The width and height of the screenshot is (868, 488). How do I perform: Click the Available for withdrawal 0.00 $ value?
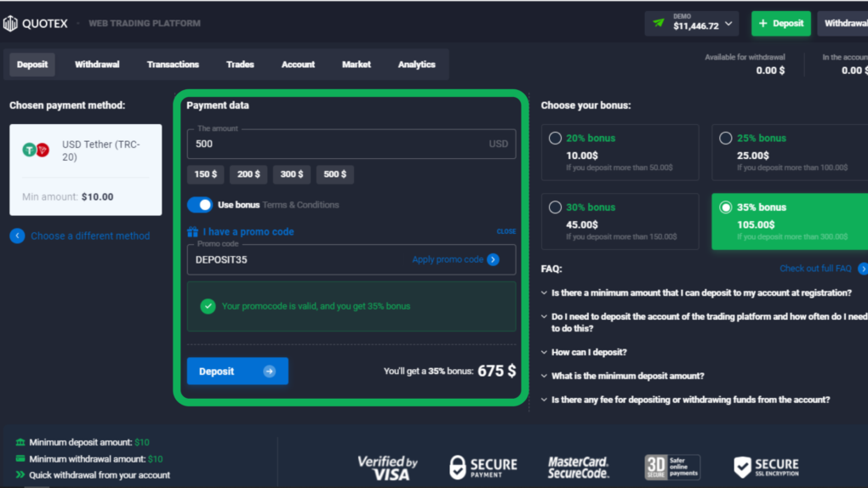click(x=771, y=71)
